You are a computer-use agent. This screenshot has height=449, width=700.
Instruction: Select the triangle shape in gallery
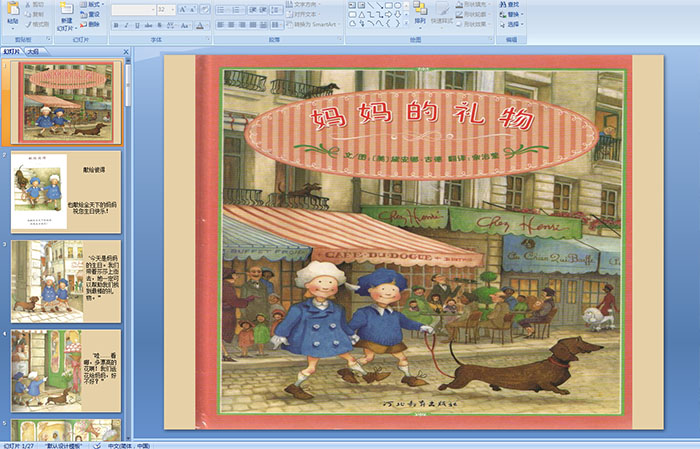(x=362, y=15)
